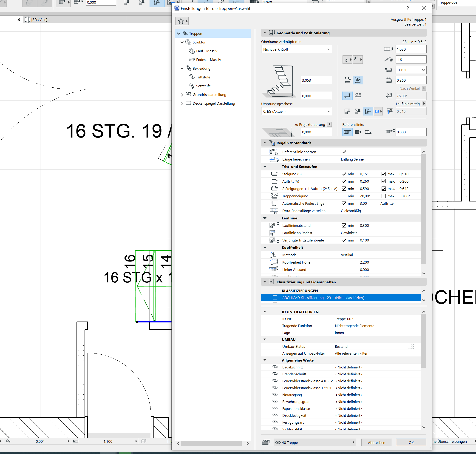Screen dimensions: 476x454
Task: Open the Ursprungsgeschoss 0. EG dropdown
Action: click(296, 111)
